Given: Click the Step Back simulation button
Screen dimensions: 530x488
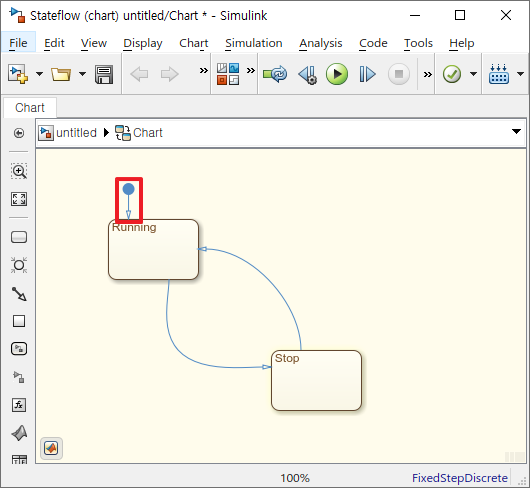Looking at the screenshot, I should point(308,74).
